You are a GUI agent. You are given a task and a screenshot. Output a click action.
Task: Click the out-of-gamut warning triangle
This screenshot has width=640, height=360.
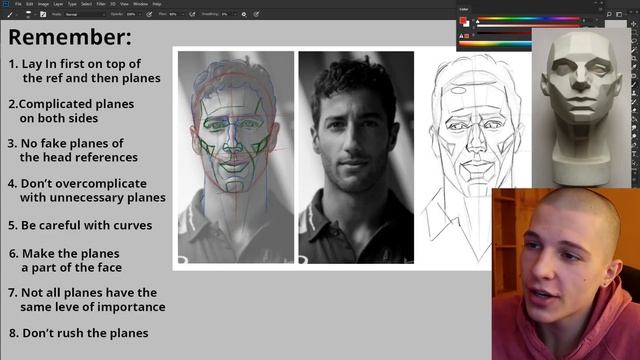(x=462, y=36)
